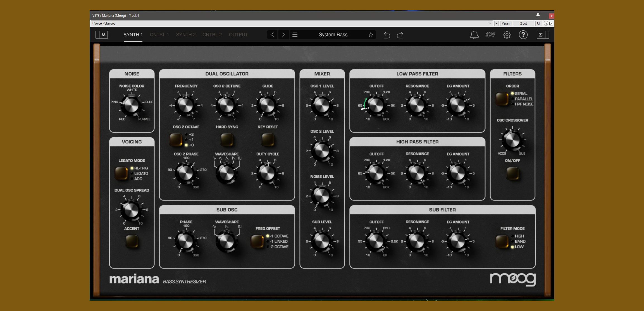
Task: Click the redo arrow icon
Action: pyautogui.click(x=400, y=35)
